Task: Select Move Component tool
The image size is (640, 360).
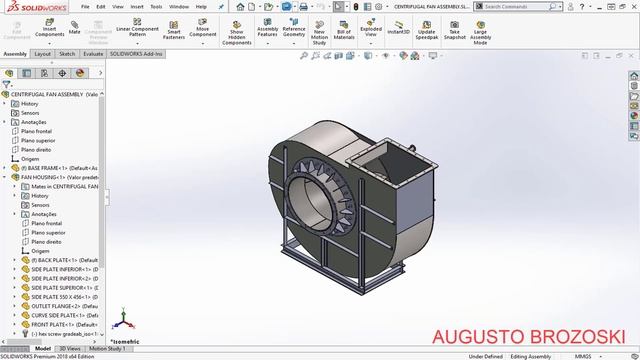Action: [202, 28]
